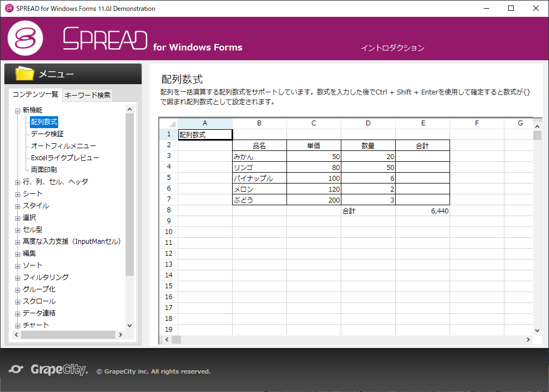Select row 8 header
The height and width of the screenshot is (392, 549).
pos(169,210)
